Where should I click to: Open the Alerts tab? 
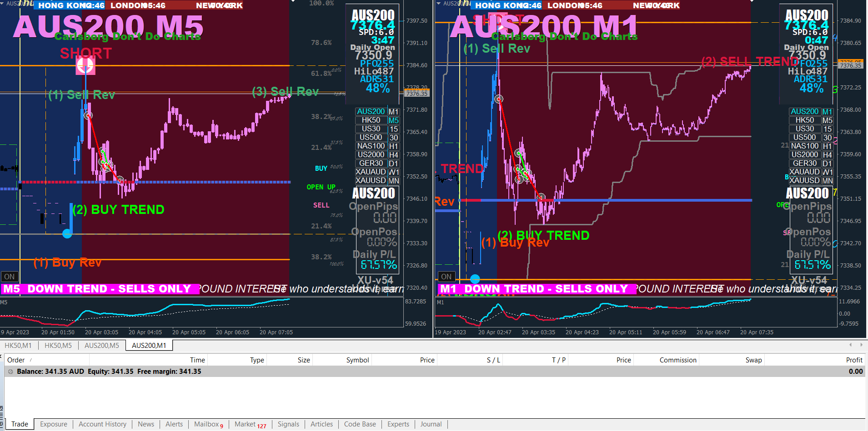[174, 424]
